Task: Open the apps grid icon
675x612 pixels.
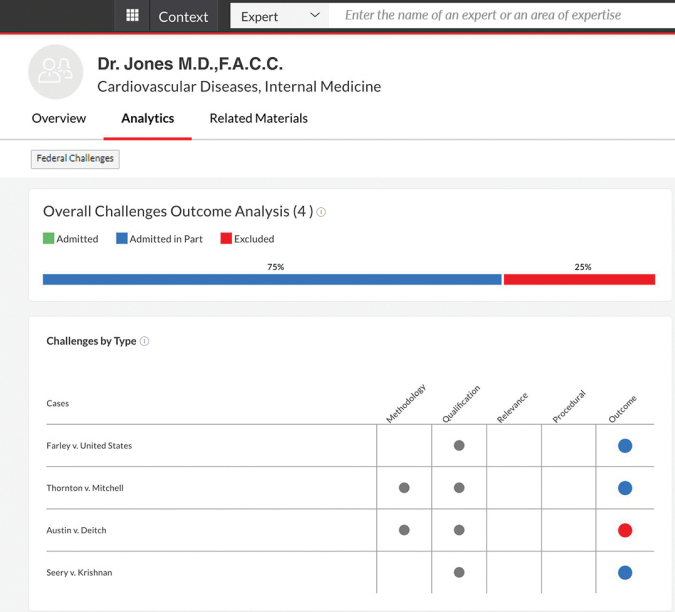Action: coord(132,15)
